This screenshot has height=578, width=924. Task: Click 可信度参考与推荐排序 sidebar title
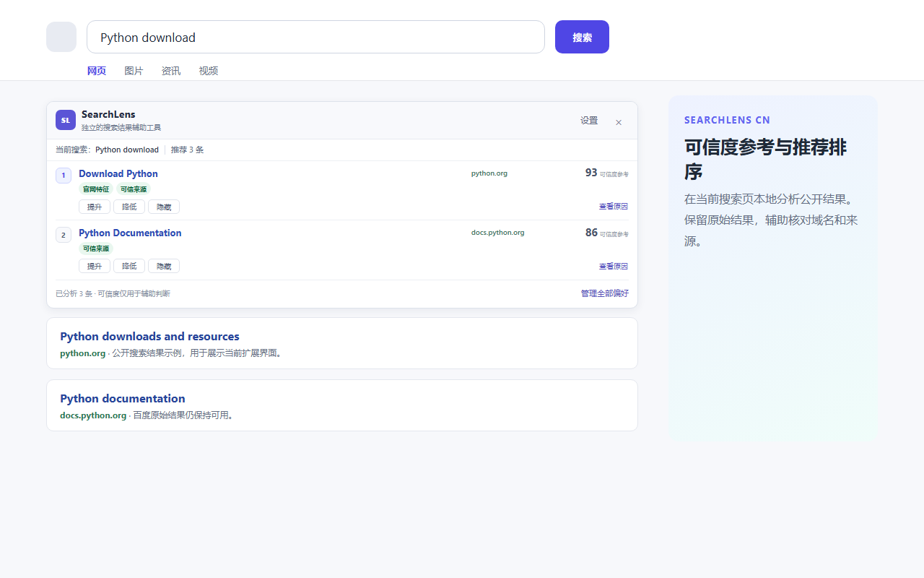point(765,160)
